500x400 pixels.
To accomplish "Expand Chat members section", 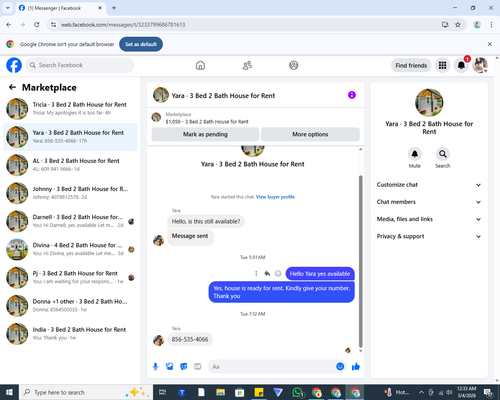I will [x=429, y=202].
